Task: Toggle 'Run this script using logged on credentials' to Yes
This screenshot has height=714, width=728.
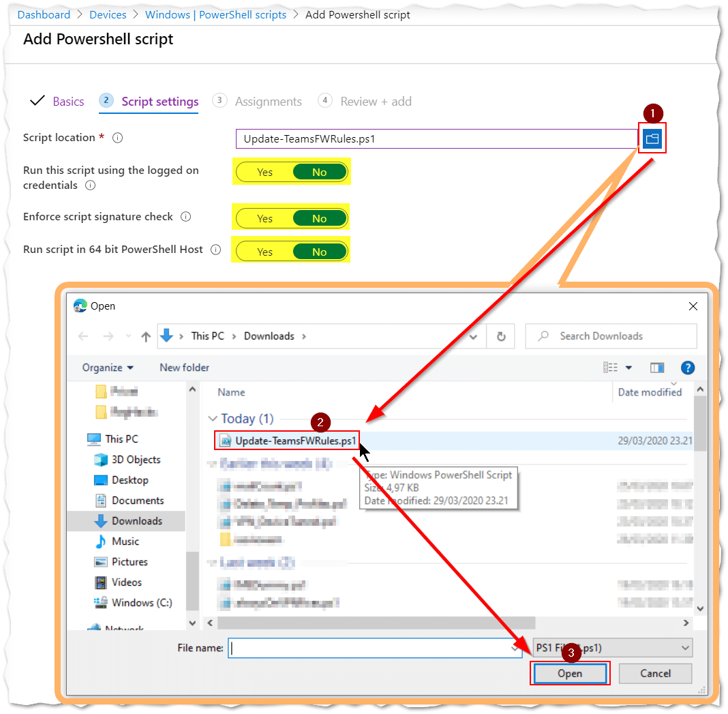Action: pyautogui.click(x=264, y=172)
